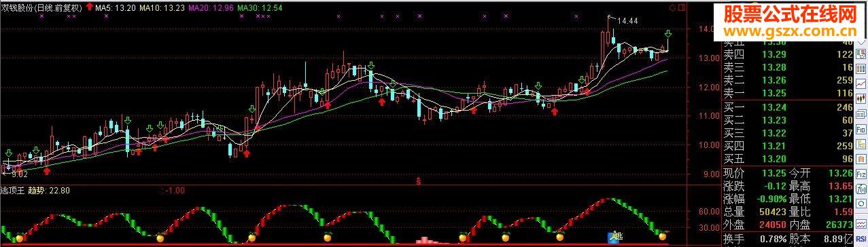
Task: Select the 卖四 13.29 order row
Action: [x=788, y=54]
